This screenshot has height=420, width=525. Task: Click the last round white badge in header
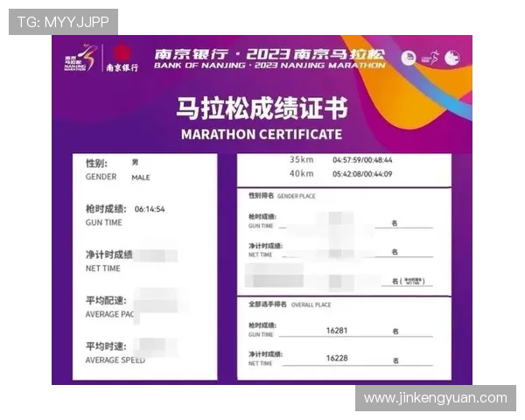[452, 58]
